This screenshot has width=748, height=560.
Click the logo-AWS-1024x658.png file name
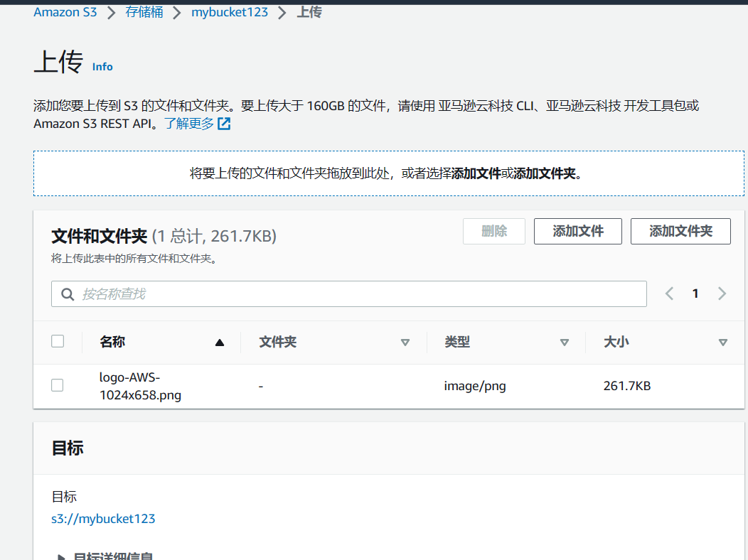click(x=140, y=386)
